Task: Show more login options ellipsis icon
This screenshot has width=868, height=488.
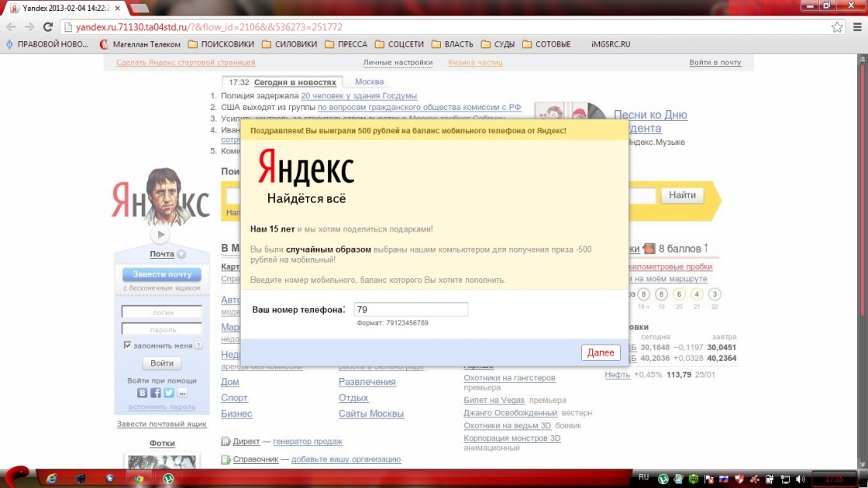Action: (x=182, y=393)
